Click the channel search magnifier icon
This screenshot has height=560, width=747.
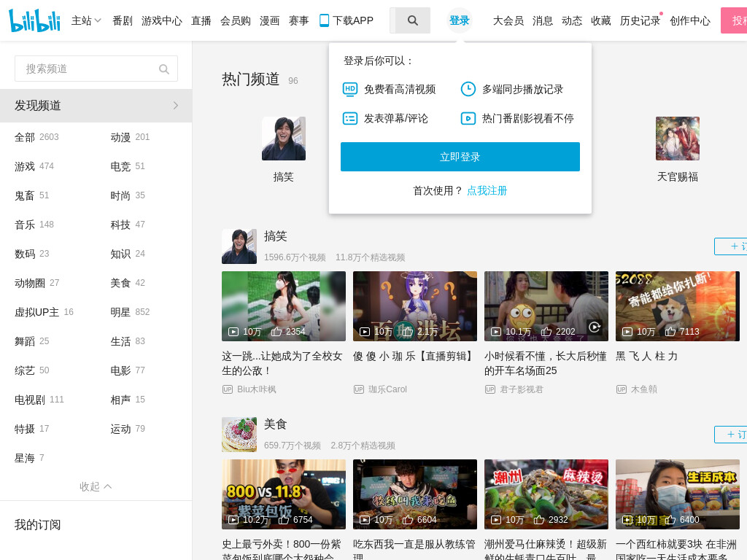[164, 69]
